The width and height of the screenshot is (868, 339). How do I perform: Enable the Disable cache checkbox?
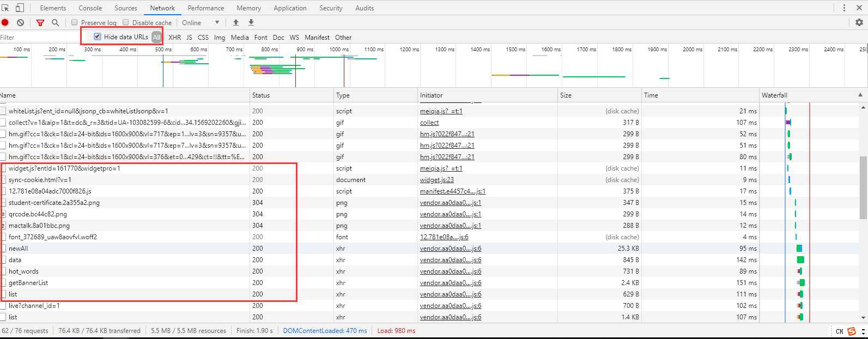126,22
